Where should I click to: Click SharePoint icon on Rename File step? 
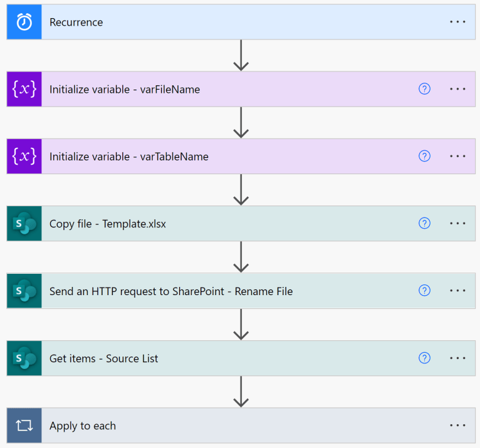click(x=24, y=291)
